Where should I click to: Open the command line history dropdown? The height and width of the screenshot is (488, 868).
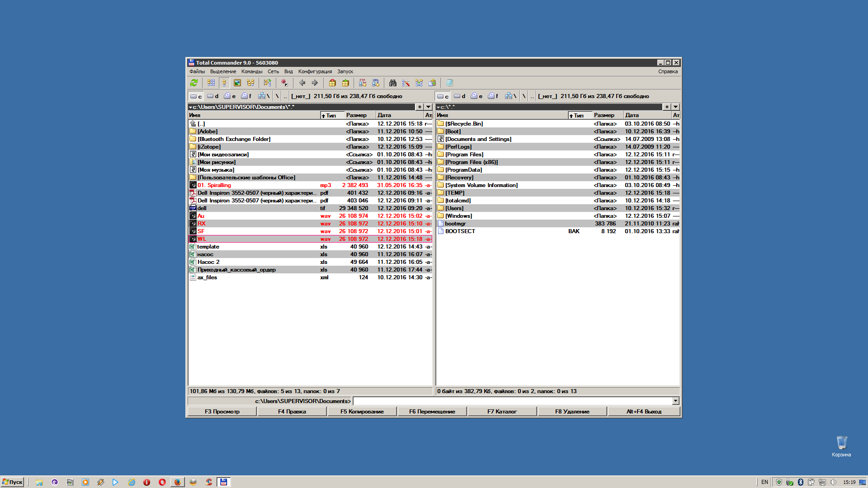(x=675, y=401)
